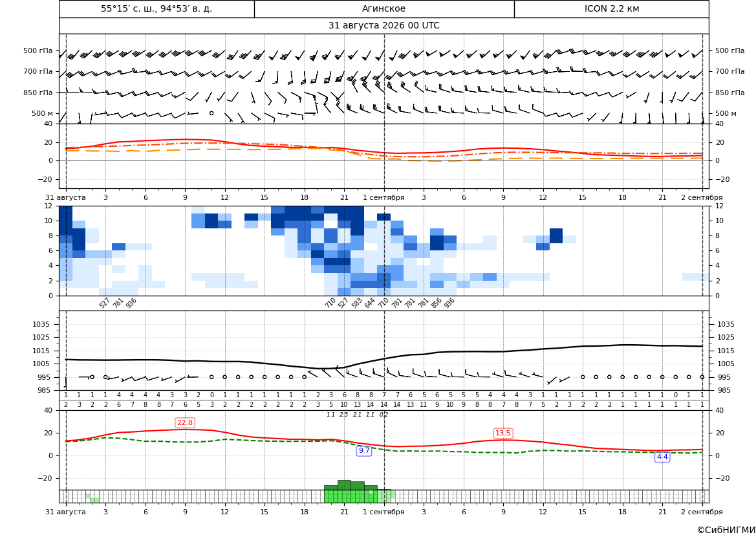Click the 22.8 maximum temperature label

click(x=185, y=422)
